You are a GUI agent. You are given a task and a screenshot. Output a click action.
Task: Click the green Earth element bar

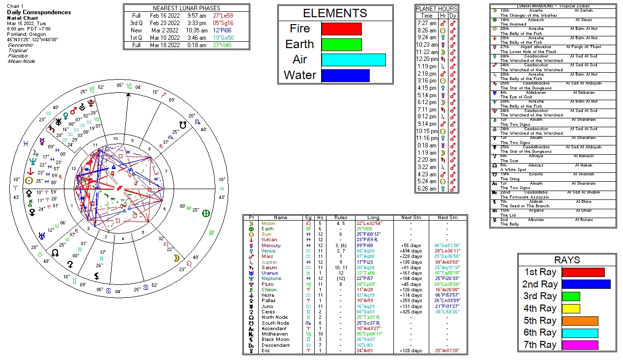342,44
